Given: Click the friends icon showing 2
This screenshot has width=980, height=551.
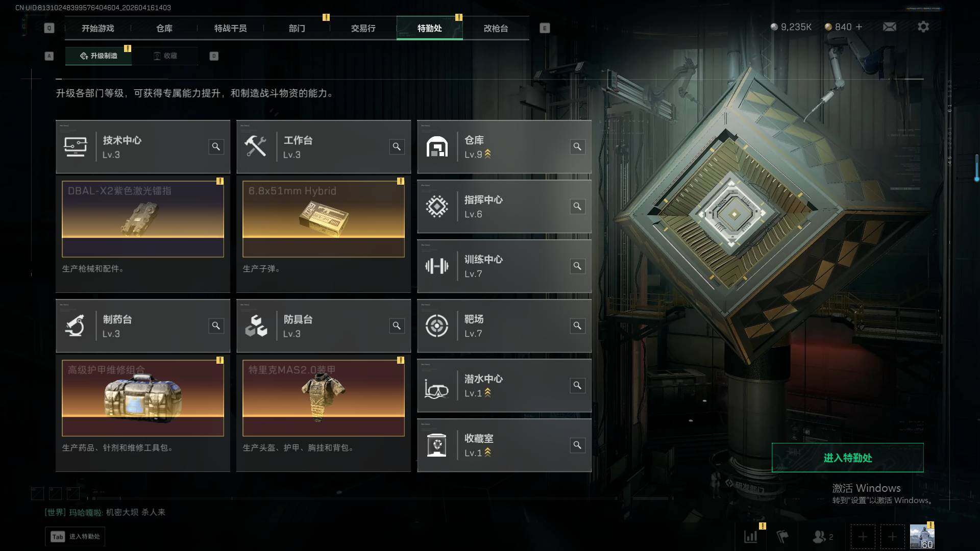Looking at the screenshot, I should [822, 537].
